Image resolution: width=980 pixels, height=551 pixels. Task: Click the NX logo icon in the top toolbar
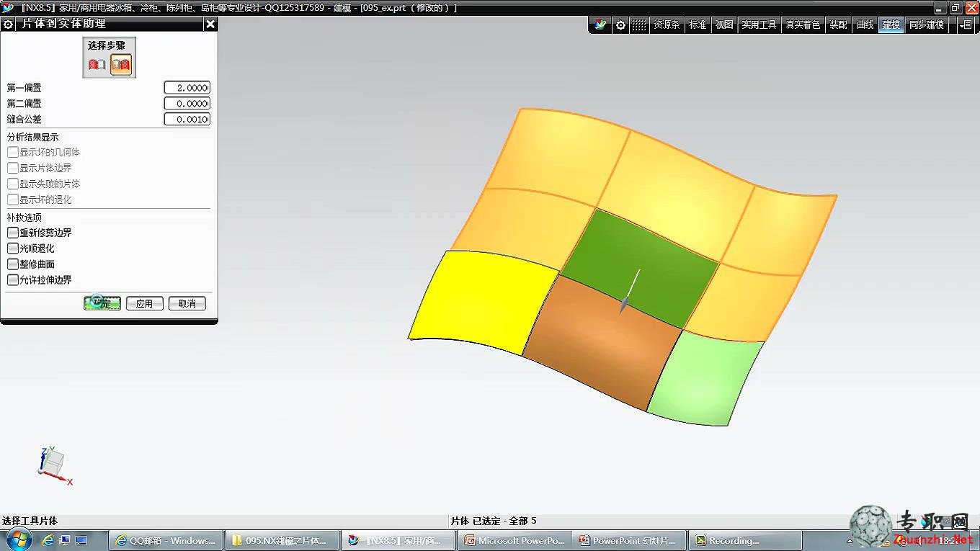coord(600,24)
